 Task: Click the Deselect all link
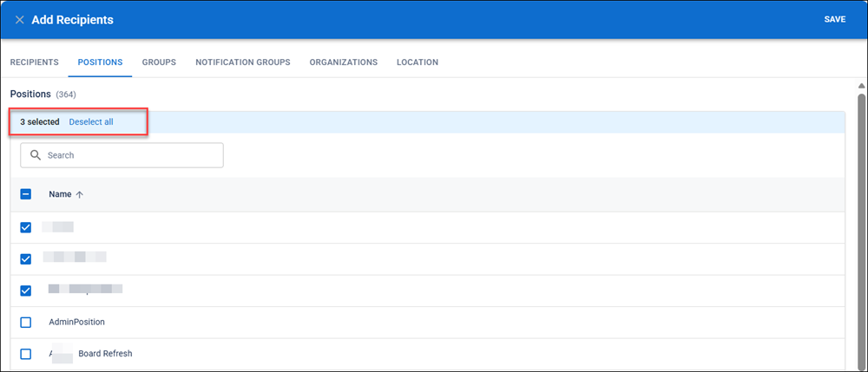click(91, 122)
